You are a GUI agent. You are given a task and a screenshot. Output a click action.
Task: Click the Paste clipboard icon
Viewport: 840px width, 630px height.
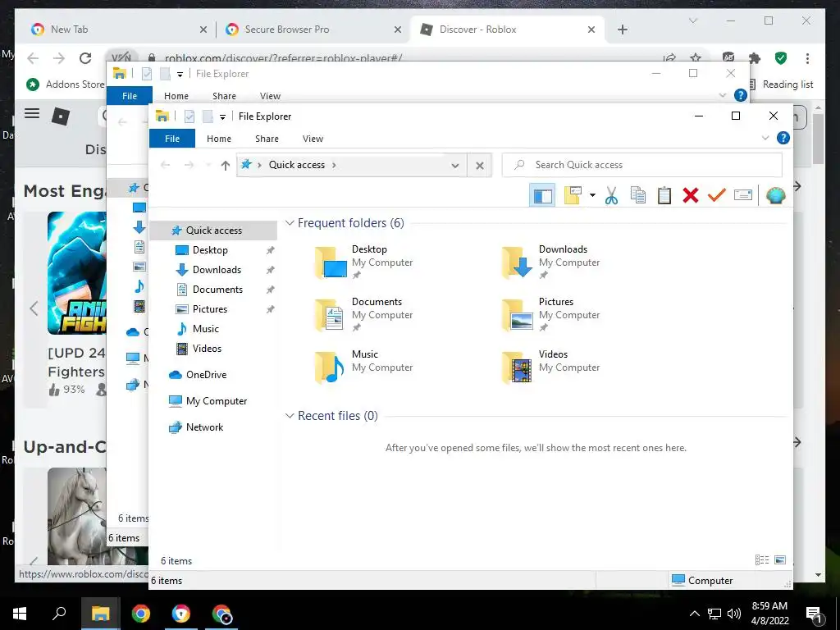664,195
